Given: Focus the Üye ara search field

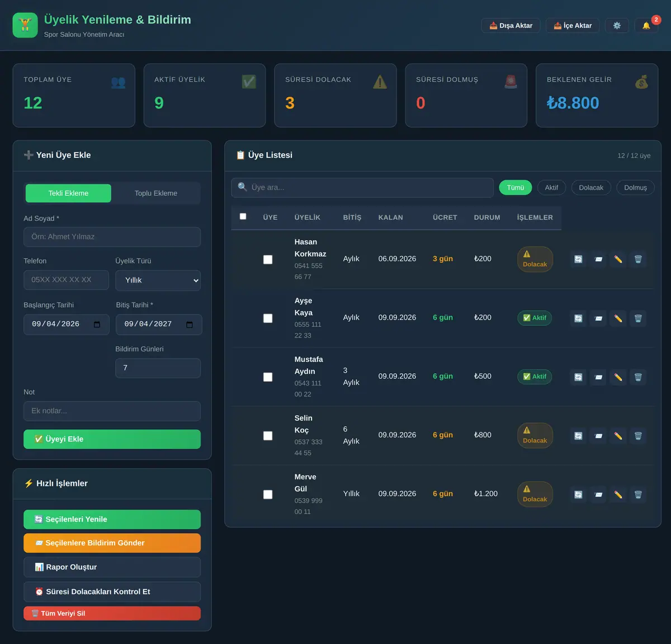Looking at the screenshot, I should coord(362,187).
